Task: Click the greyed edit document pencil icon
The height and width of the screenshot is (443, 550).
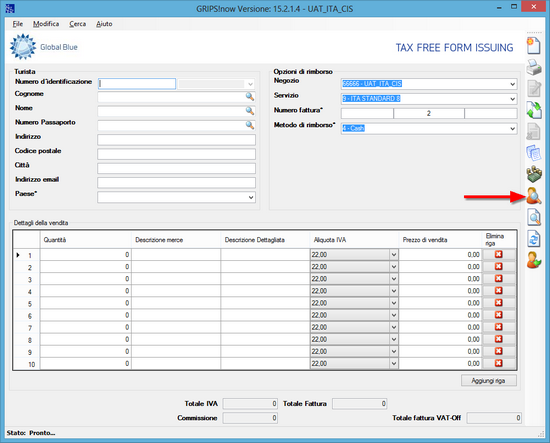Action: [x=534, y=88]
